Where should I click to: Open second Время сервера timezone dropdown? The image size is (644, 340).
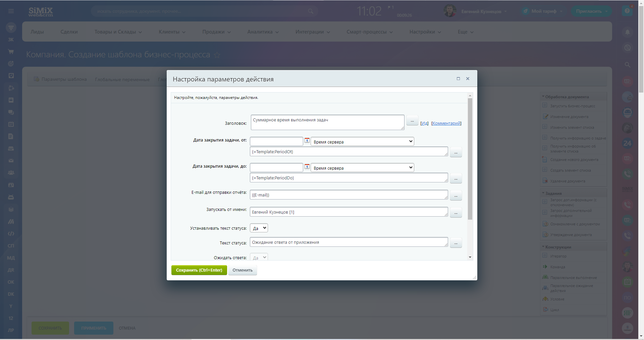click(x=362, y=168)
